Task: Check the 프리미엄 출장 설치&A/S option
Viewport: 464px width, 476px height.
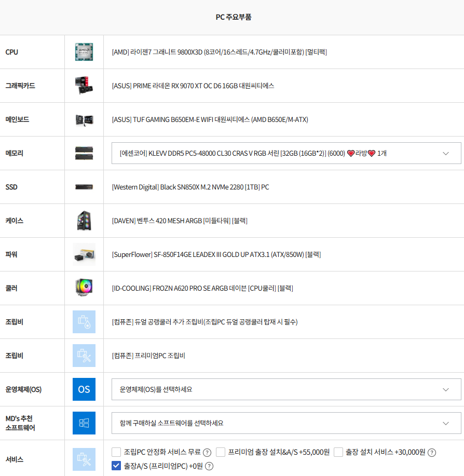Action: 221,452
